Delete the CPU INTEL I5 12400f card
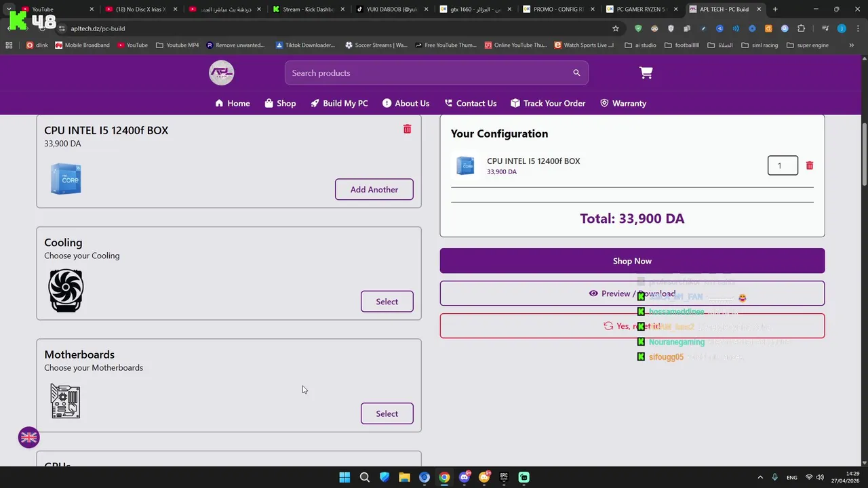Screen dimensions: 868x488 (407, 129)
